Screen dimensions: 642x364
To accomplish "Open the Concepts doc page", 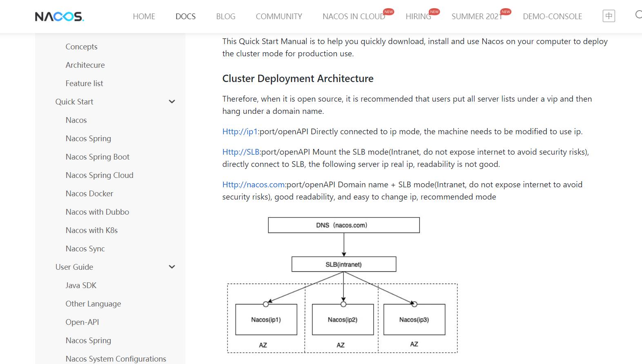I will 81,47.
